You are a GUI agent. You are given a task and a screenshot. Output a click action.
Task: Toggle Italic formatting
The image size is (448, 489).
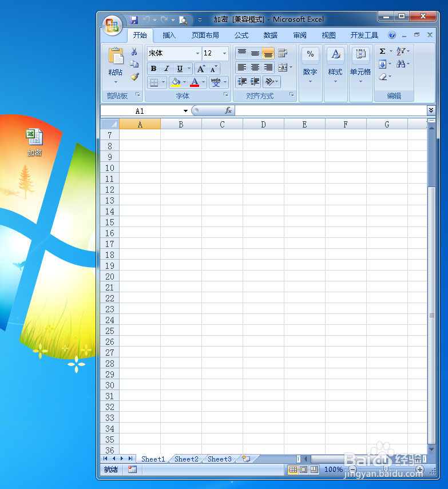[x=167, y=69]
